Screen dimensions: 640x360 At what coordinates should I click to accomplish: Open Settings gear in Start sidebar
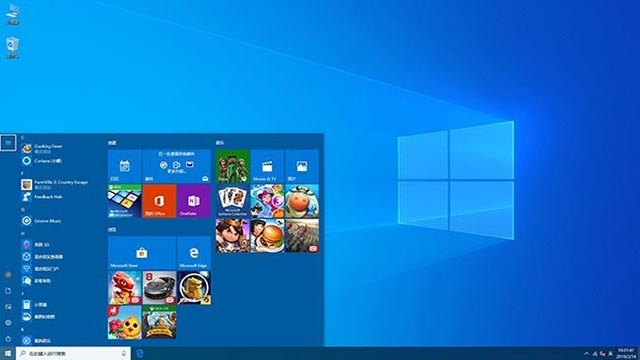pyautogui.click(x=8, y=322)
